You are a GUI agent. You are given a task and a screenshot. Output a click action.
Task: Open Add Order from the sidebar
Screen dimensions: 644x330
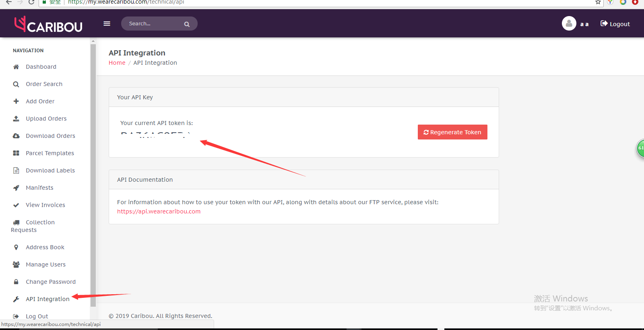click(40, 101)
